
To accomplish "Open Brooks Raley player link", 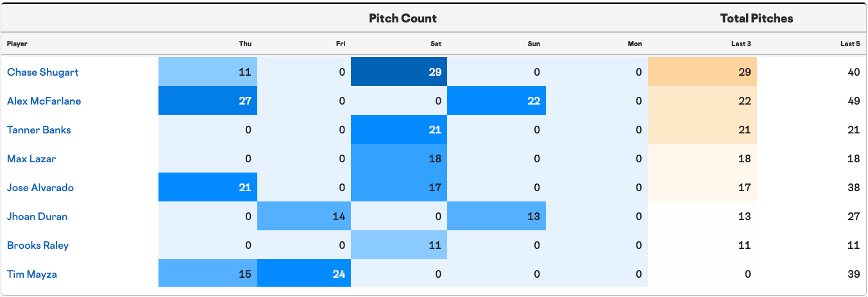I will [x=38, y=245].
